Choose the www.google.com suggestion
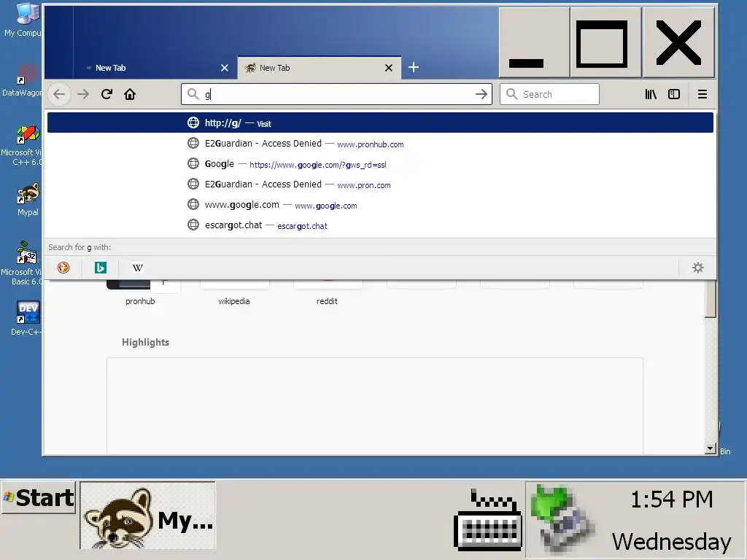 pos(380,205)
